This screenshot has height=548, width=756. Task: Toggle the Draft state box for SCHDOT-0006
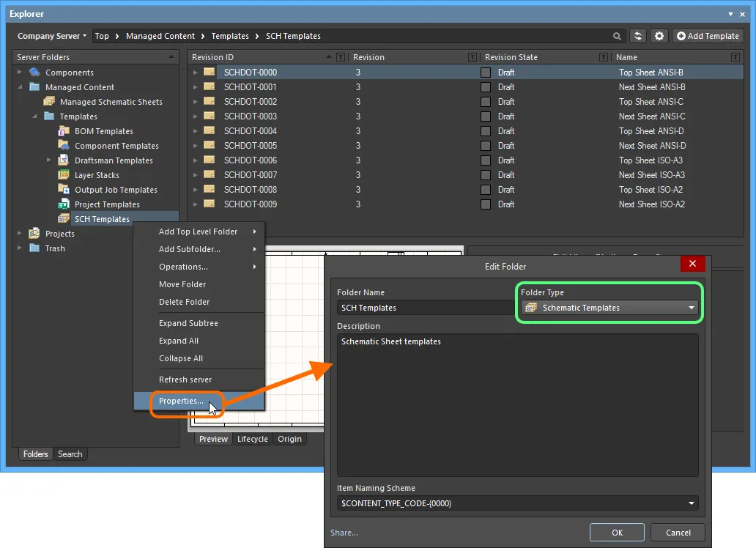pyautogui.click(x=486, y=160)
